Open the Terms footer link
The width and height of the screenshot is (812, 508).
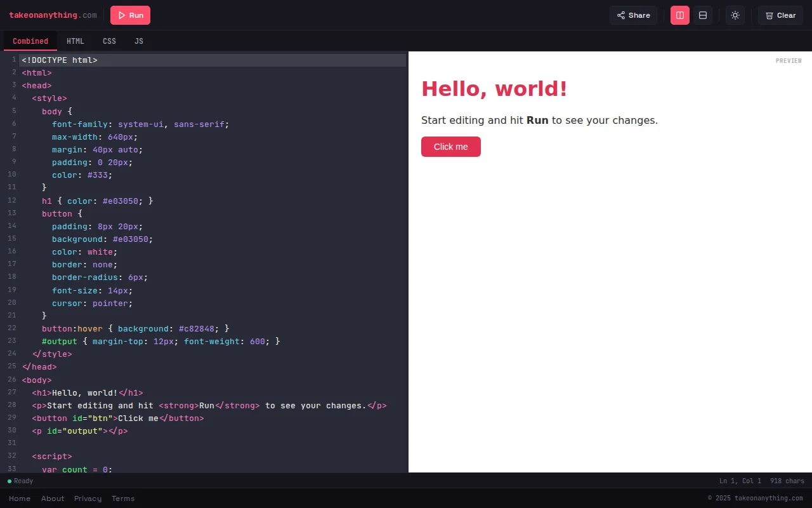point(123,498)
